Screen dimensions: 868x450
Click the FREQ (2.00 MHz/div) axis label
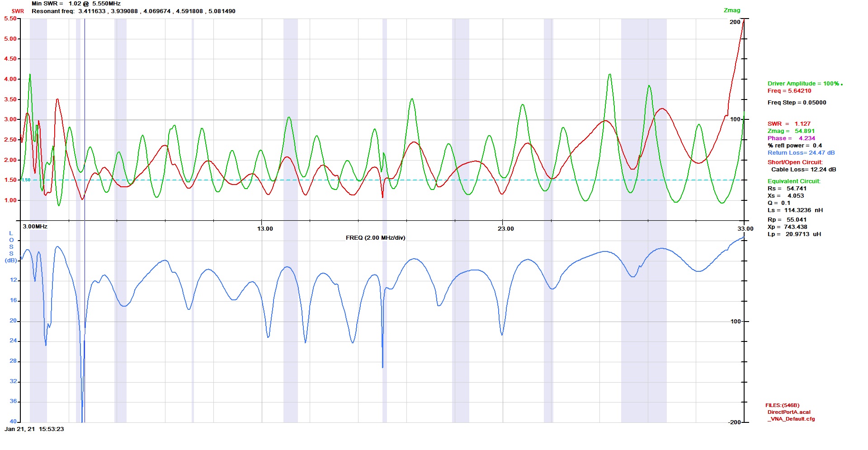[x=375, y=238]
